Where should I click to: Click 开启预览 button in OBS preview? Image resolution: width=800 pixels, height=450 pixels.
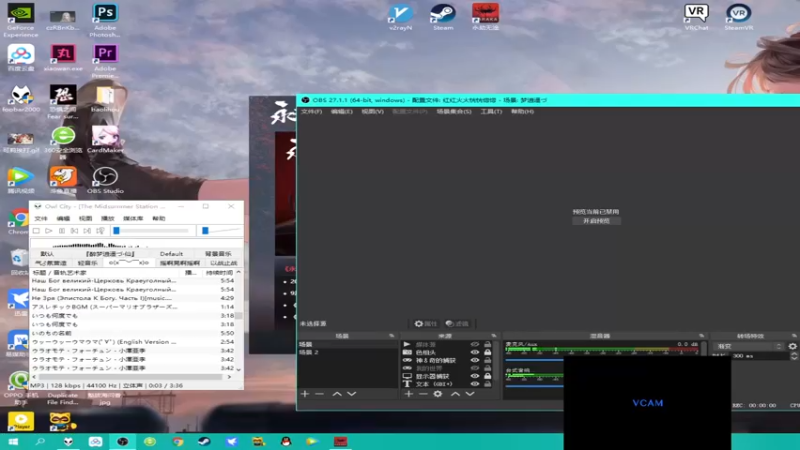pyautogui.click(x=596, y=221)
